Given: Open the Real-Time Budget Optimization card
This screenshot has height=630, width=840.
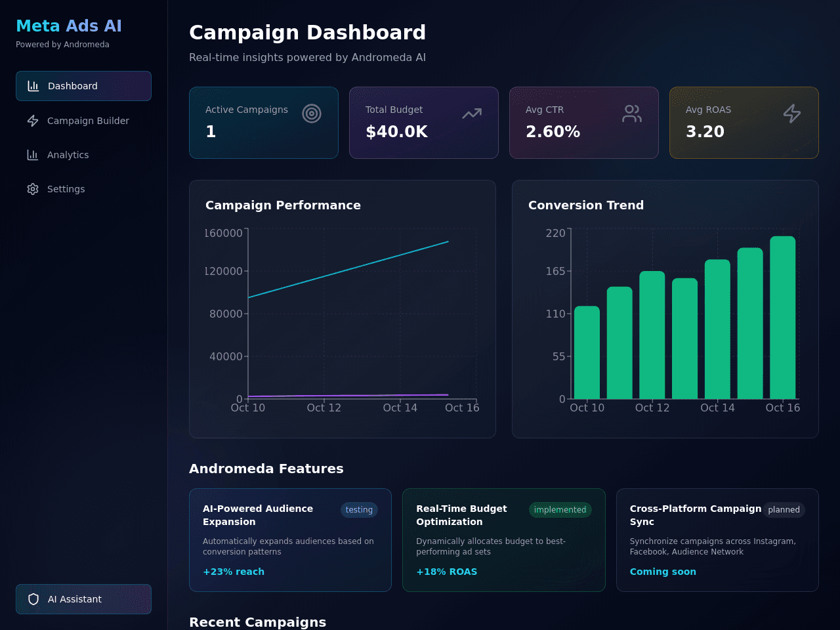Looking at the screenshot, I should pos(504,540).
